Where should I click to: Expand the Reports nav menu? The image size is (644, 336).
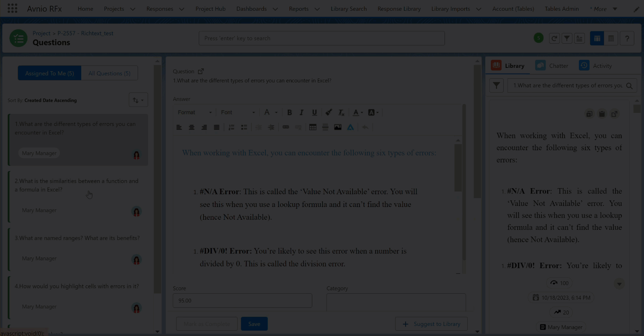click(317, 9)
